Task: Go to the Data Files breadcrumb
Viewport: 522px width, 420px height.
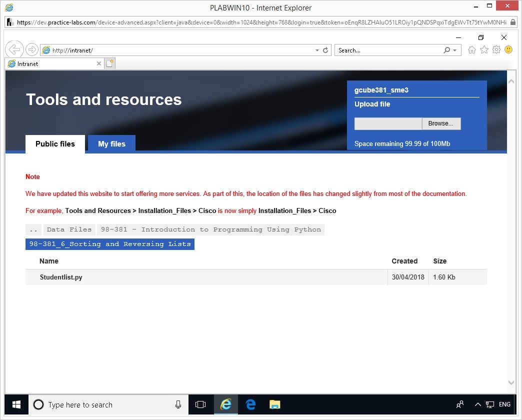Action: 69,229
